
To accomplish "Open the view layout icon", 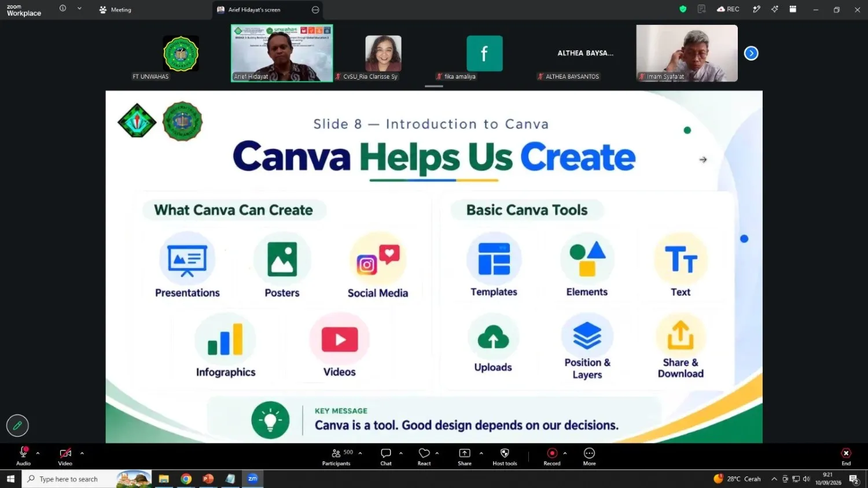I will [793, 9].
